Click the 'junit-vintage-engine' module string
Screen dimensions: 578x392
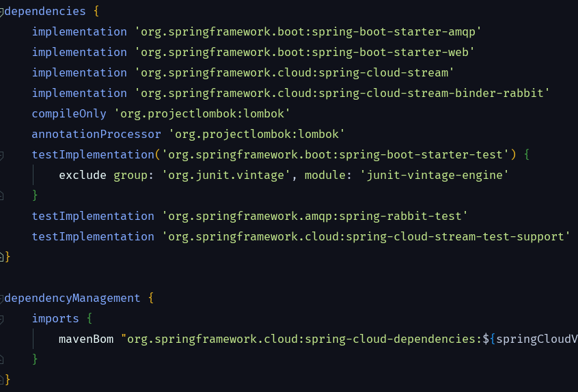coord(435,175)
